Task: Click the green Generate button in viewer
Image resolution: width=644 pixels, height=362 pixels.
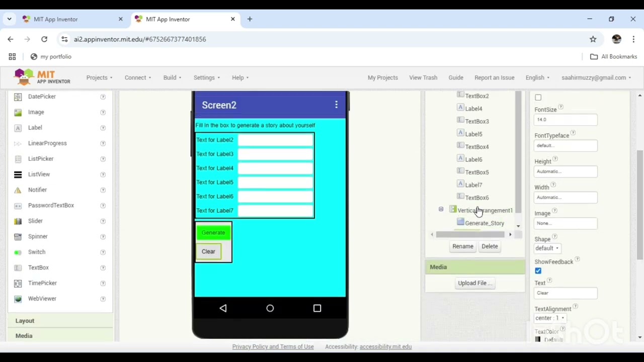Action: coord(213,232)
